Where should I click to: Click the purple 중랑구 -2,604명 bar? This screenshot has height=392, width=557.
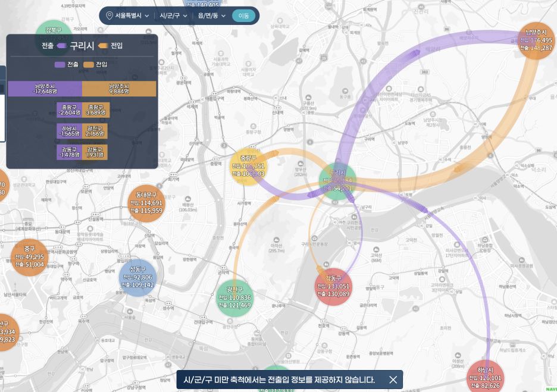(x=69, y=110)
